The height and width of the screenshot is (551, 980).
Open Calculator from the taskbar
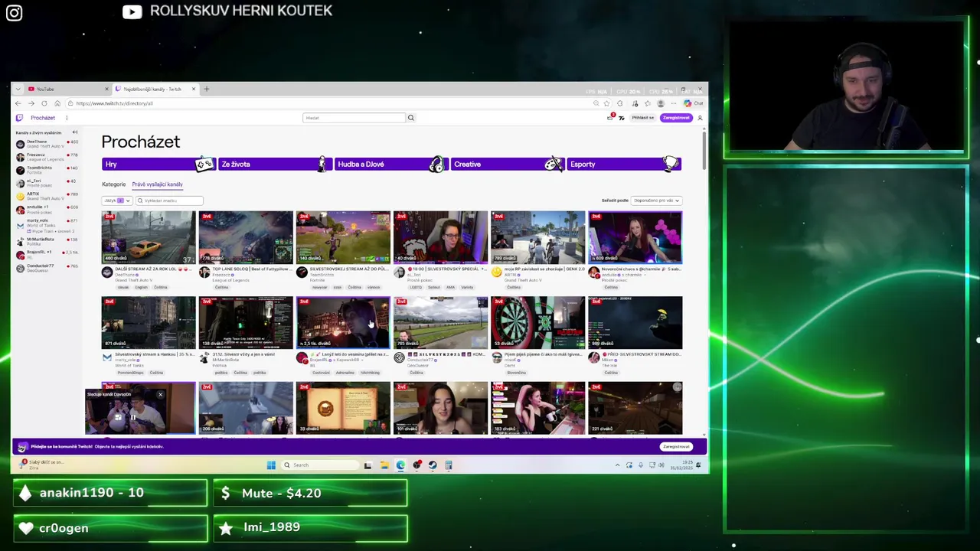coord(449,465)
